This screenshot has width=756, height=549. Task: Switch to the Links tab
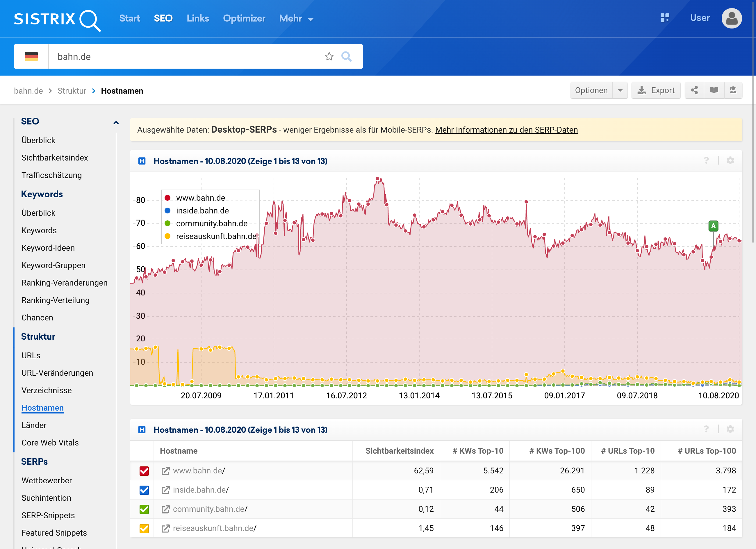[x=198, y=18]
